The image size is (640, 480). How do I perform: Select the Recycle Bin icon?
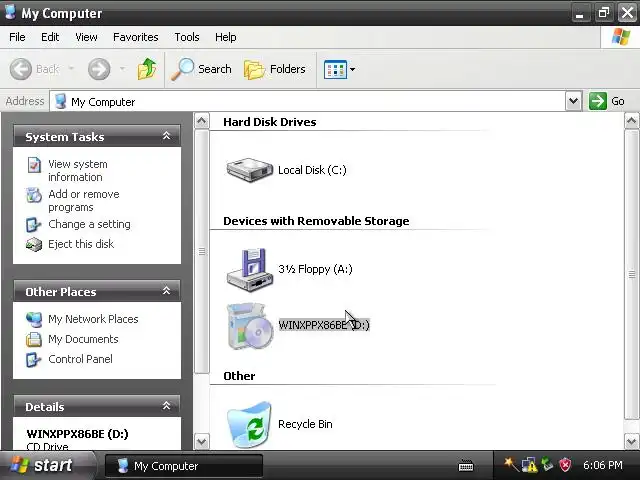(x=249, y=424)
